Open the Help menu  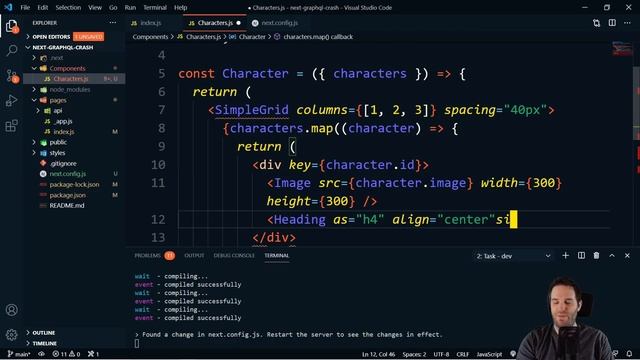point(180,7)
